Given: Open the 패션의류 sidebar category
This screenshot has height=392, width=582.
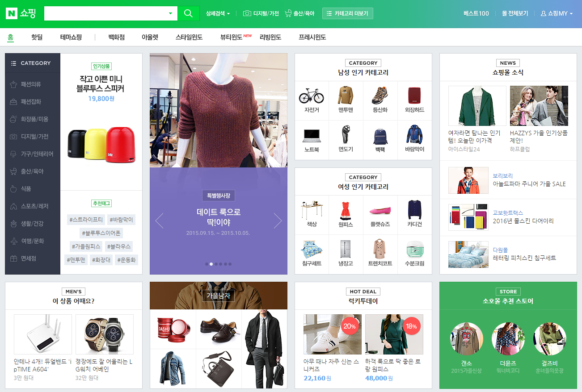Looking at the screenshot, I should click(x=31, y=84).
